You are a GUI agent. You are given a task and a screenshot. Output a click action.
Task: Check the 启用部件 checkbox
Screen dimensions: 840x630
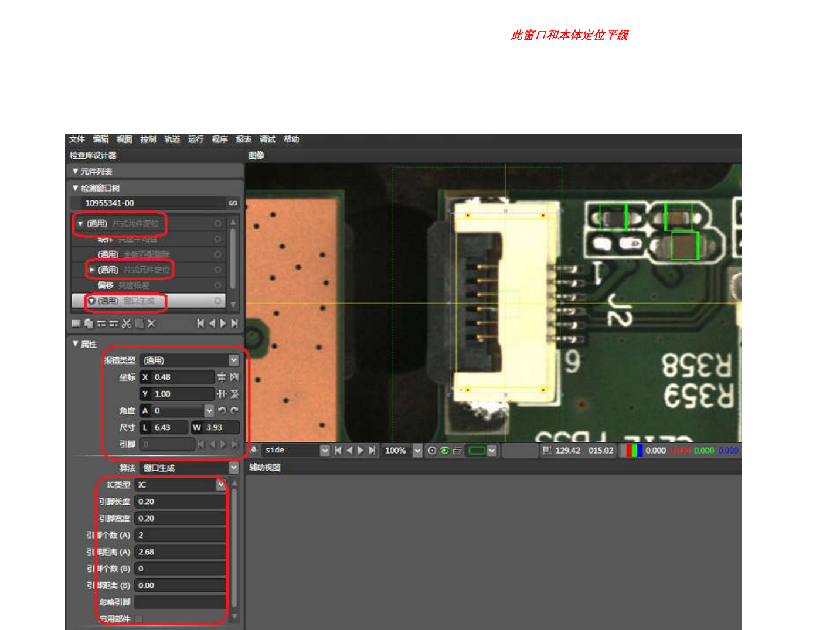coord(139,619)
